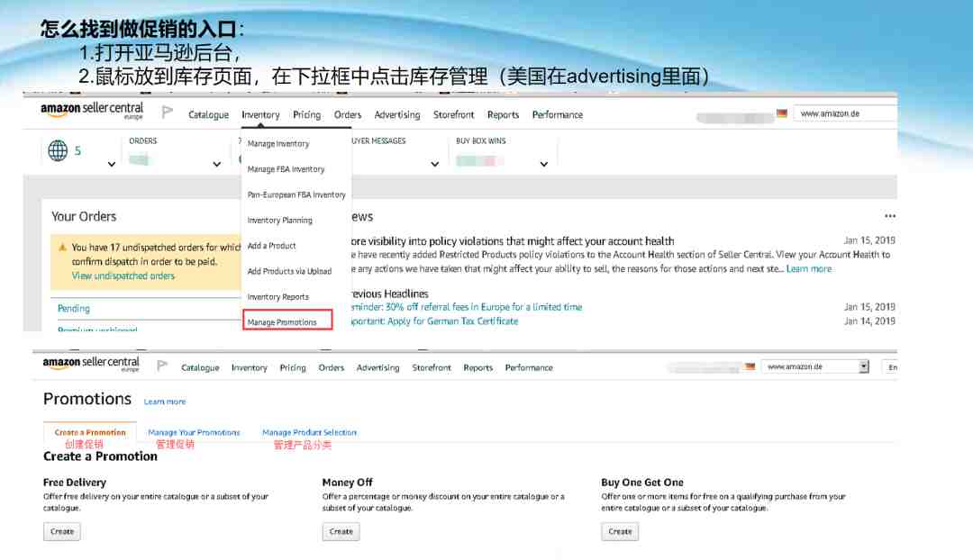Screen dimensions: 973x560
Task: Open Reports menu in upper navigation
Action: (504, 114)
